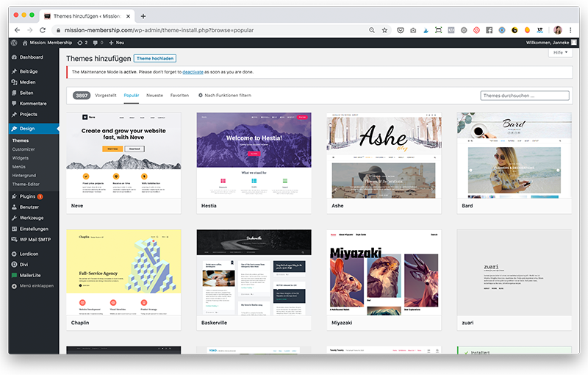Image resolution: width=588 pixels, height=375 pixels.
Task: Open Theme-Editor submenu link
Action: click(x=26, y=185)
